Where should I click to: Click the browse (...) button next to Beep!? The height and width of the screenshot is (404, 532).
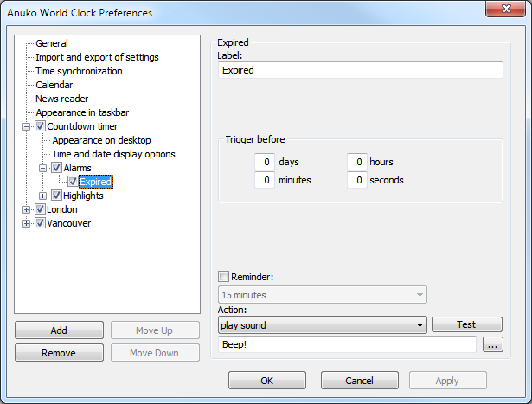tap(493, 345)
